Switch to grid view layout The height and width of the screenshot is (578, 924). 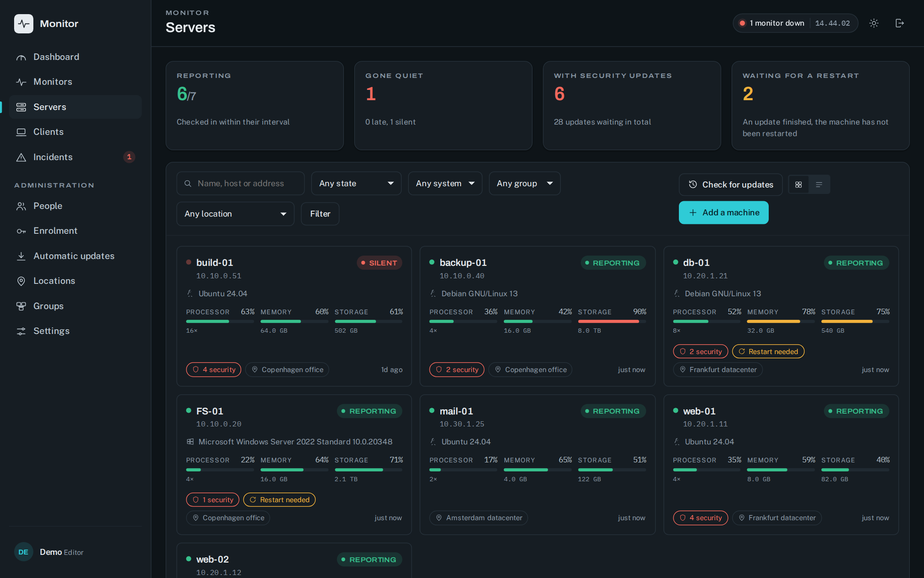pos(798,185)
